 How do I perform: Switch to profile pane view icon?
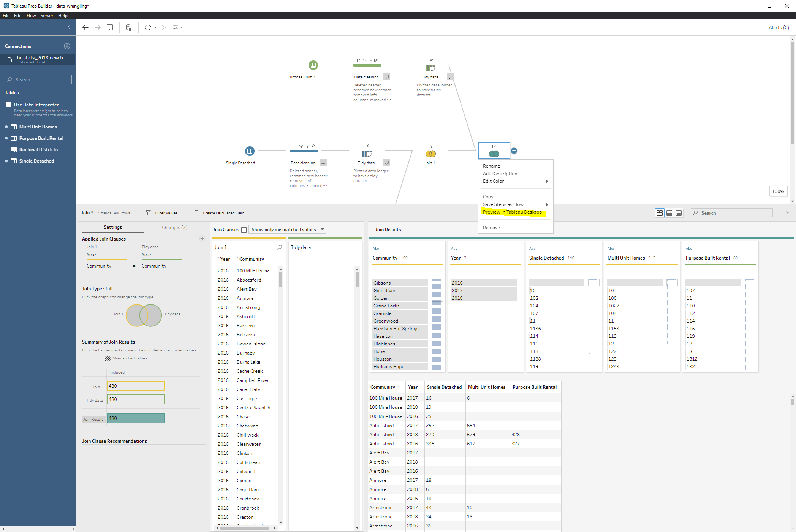660,213
